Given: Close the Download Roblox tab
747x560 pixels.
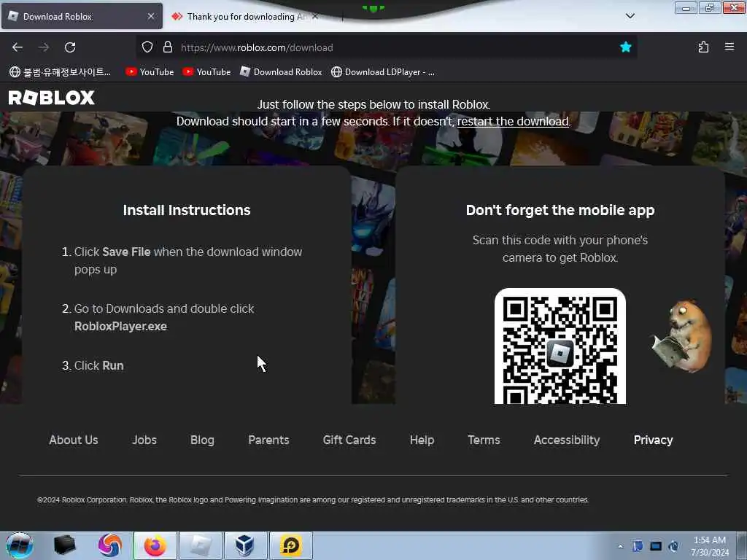Looking at the screenshot, I should tap(150, 16).
